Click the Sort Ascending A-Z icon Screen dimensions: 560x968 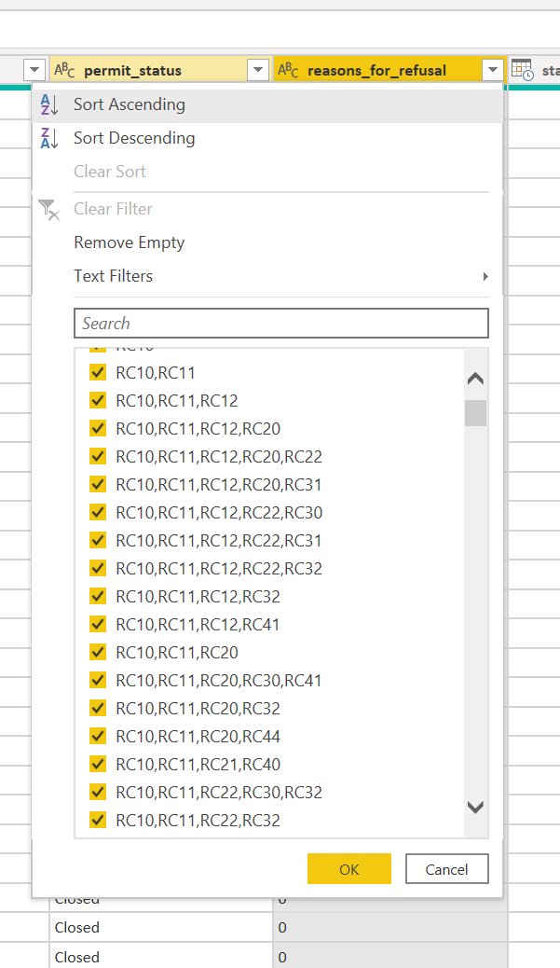pos(48,104)
